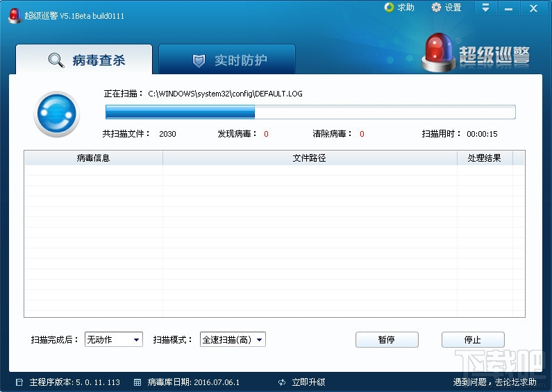The width and height of the screenshot is (552, 392).
Task: Click the gear icon beside 设置
Action: pyautogui.click(x=436, y=8)
